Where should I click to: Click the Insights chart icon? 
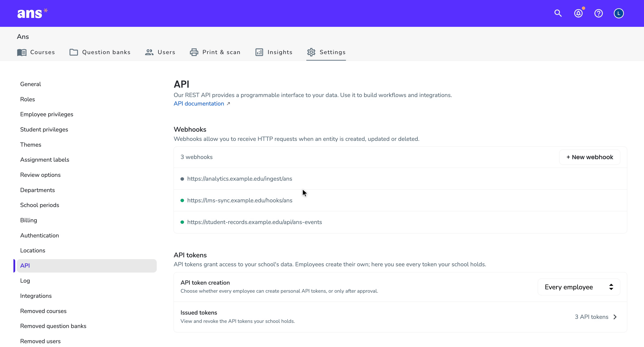[x=259, y=52]
